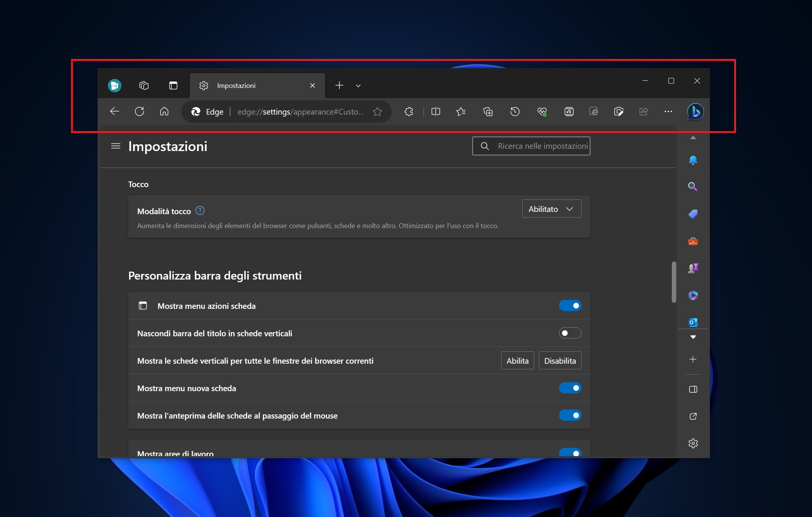Open the sidebar notifications bell

(693, 160)
